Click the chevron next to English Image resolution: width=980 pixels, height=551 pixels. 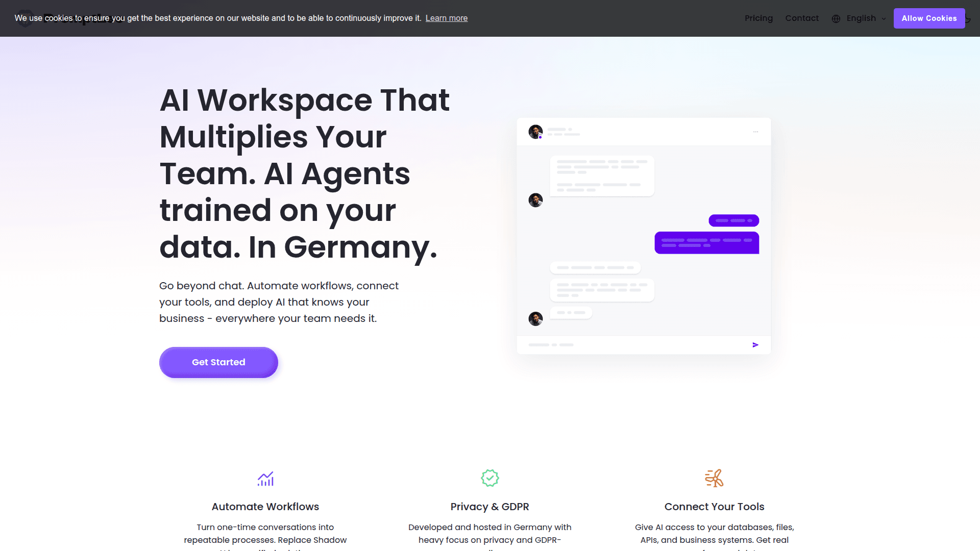[x=884, y=19]
